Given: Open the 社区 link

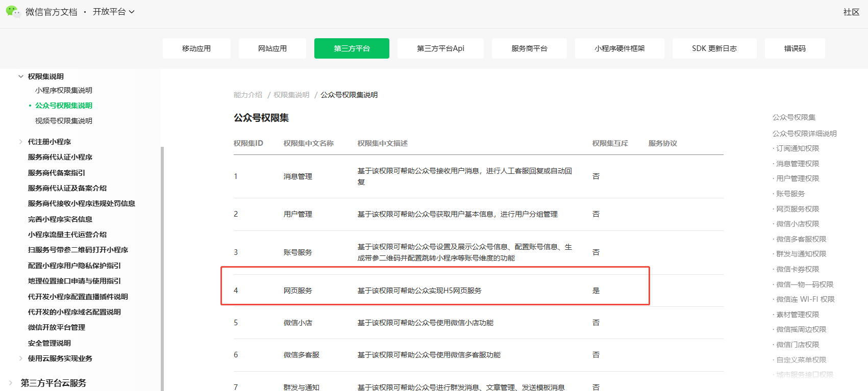Looking at the screenshot, I should [x=851, y=12].
